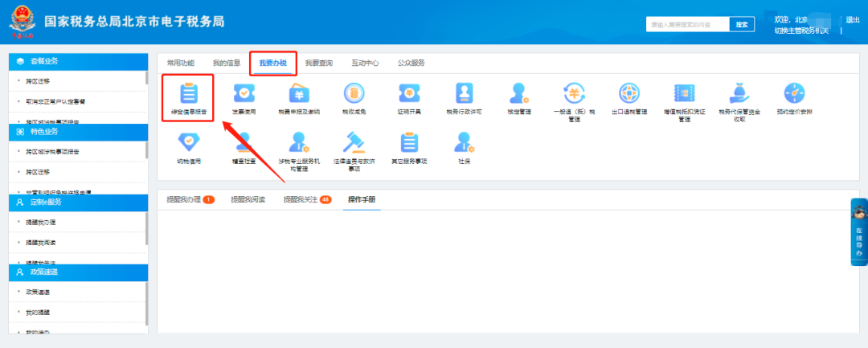Open the 税务行政许可 stamp icon

[464, 93]
